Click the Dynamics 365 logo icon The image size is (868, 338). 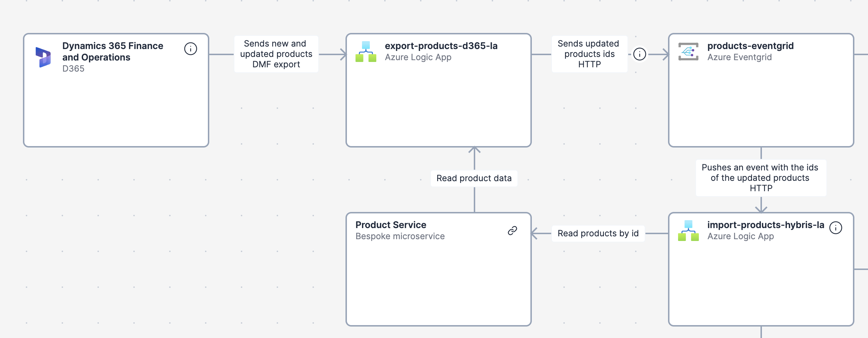click(43, 57)
